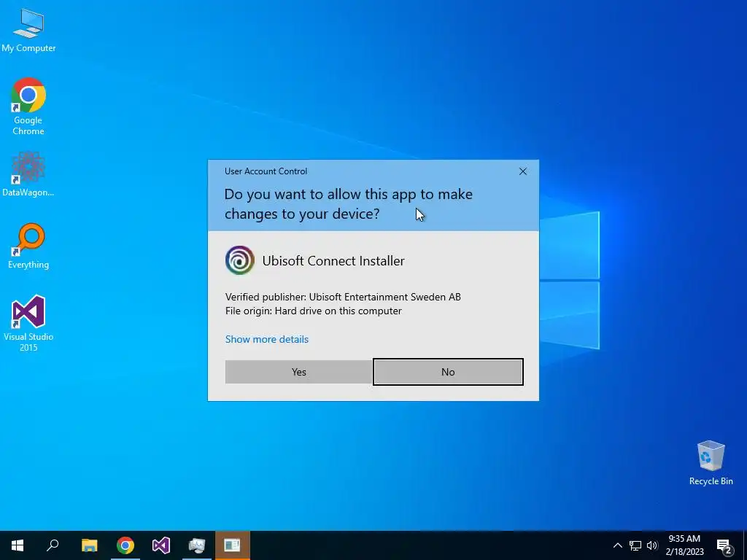Click No to deny the installer
The height and width of the screenshot is (560, 747).
click(x=448, y=372)
